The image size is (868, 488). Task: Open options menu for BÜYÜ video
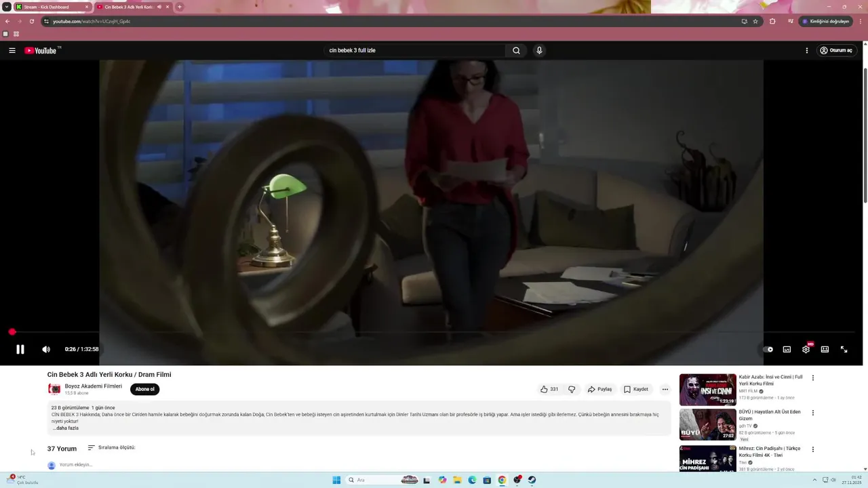click(x=813, y=413)
